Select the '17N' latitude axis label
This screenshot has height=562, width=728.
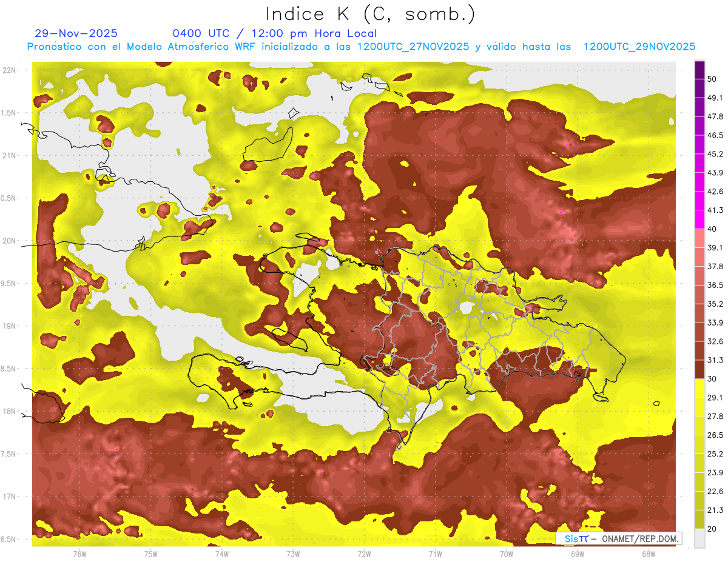pos(9,497)
